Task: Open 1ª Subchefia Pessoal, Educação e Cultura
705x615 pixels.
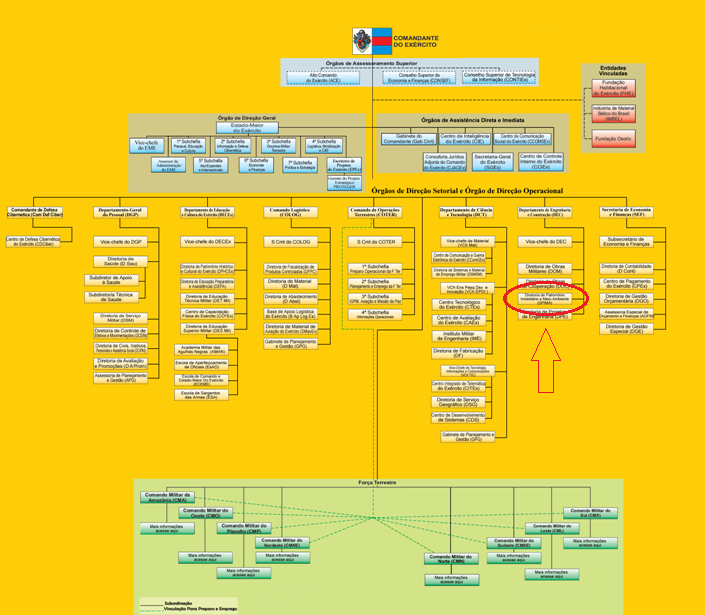Action: (x=188, y=146)
